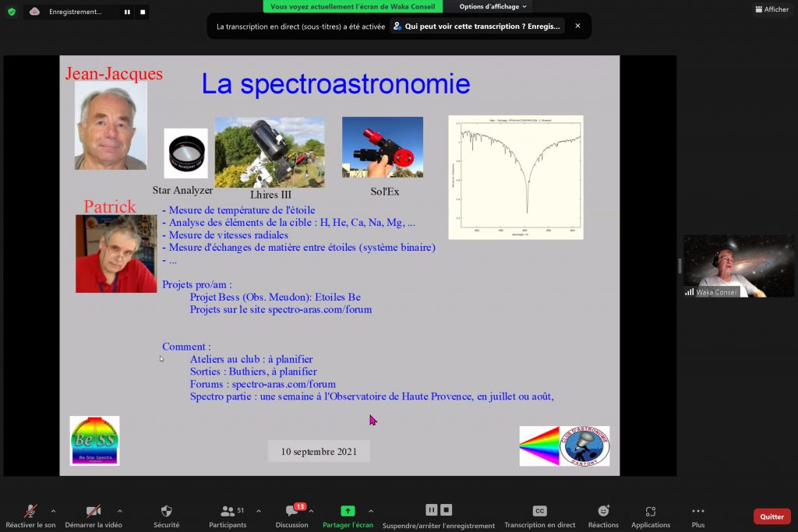Click 'Vous voyez actuellement l'écran' green banner

[353, 6]
